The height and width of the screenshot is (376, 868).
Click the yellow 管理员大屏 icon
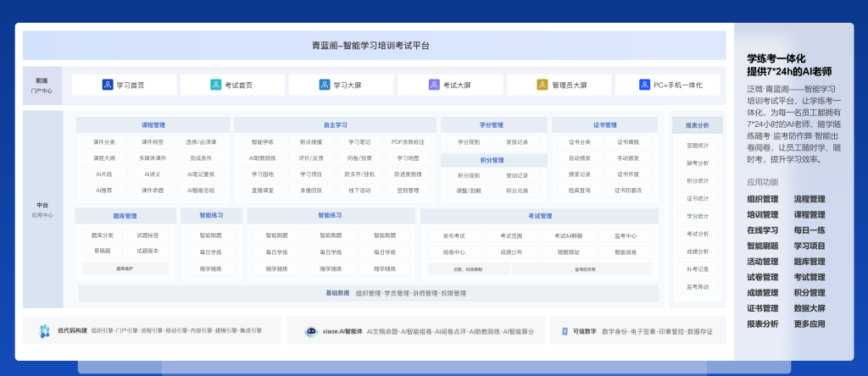tap(542, 85)
